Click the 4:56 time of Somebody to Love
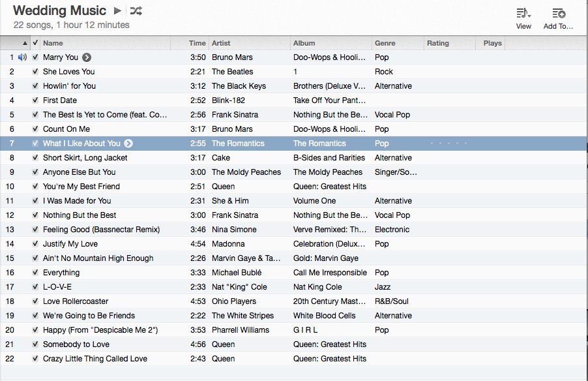 (198, 344)
